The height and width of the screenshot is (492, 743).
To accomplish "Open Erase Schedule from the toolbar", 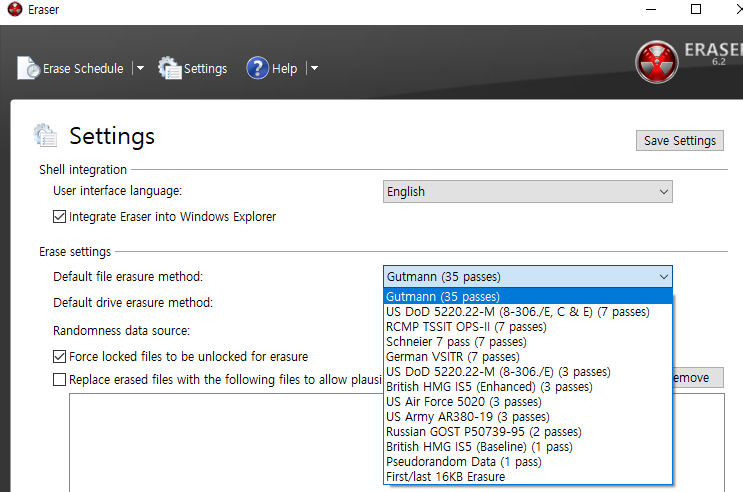I will click(71, 68).
